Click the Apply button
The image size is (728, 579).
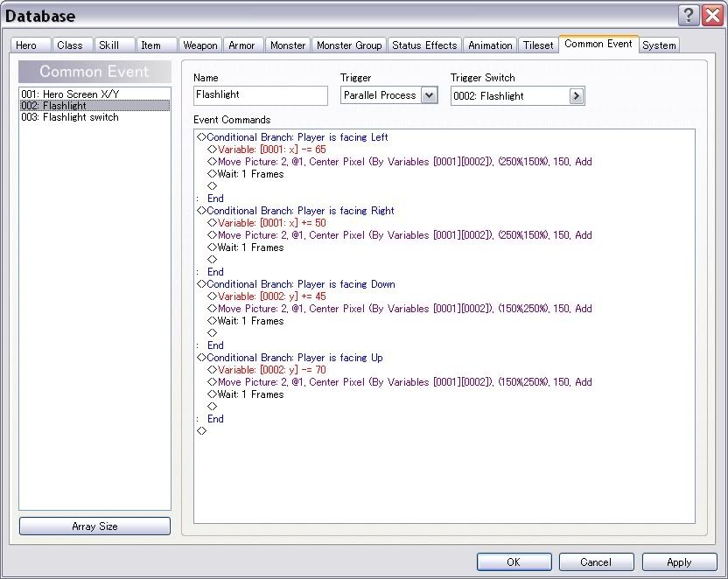[679, 562]
